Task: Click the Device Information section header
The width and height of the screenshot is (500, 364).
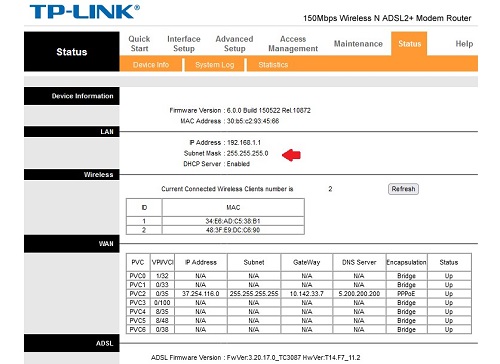Action: (72, 96)
